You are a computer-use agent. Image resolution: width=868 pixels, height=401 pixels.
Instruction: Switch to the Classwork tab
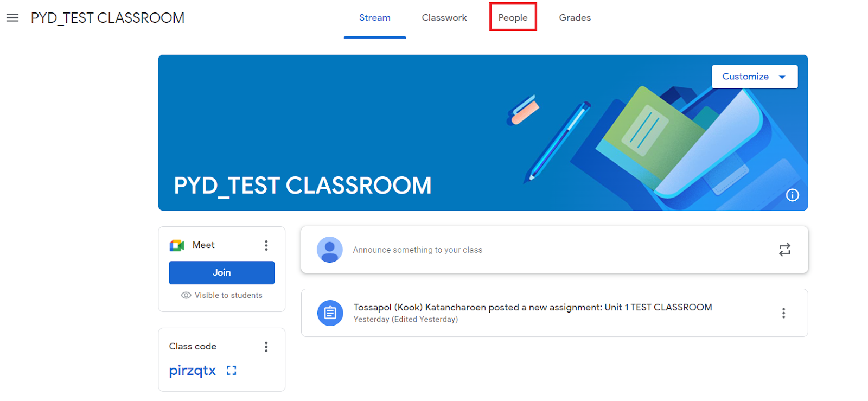coord(444,18)
